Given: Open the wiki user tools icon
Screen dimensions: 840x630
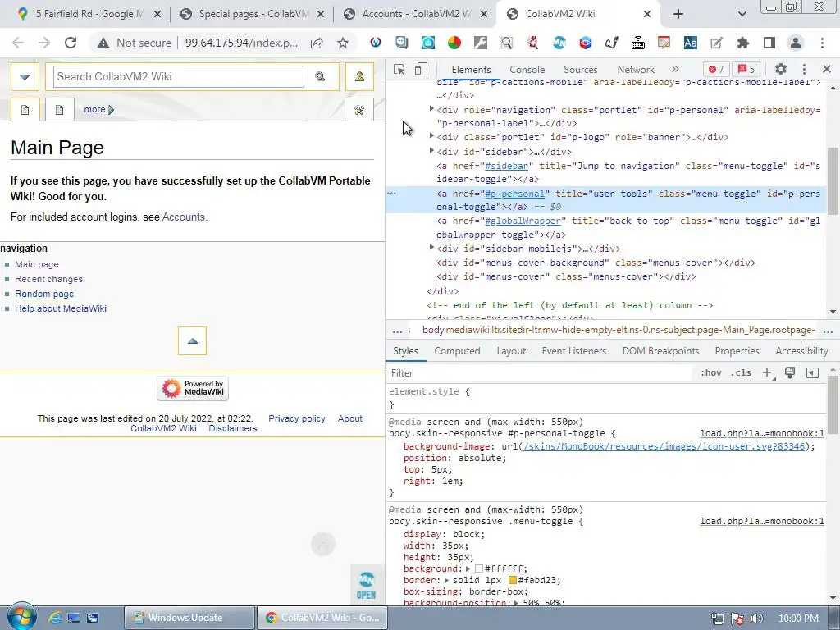Looking at the screenshot, I should tap(359, 76).
